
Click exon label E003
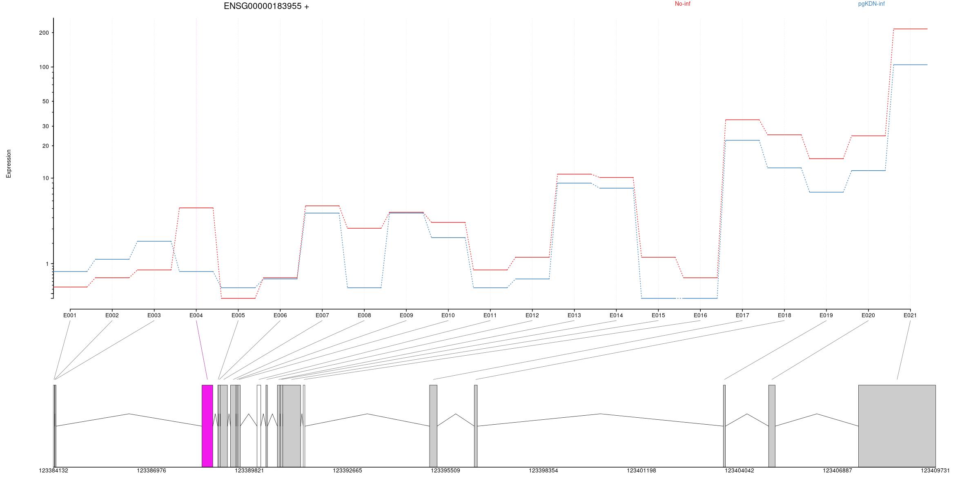tap(154, 315)
